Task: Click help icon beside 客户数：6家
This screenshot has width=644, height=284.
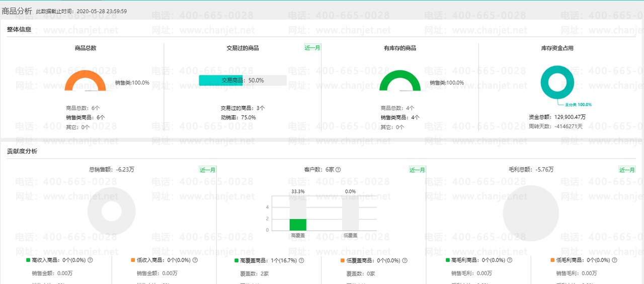Action: (338, 170)
